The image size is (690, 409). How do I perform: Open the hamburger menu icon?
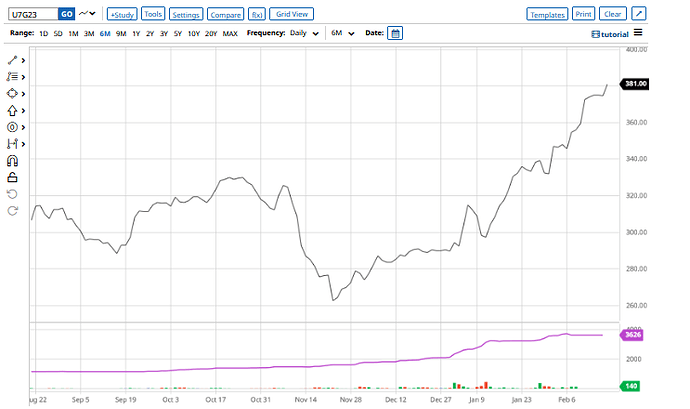click(638, 33)
